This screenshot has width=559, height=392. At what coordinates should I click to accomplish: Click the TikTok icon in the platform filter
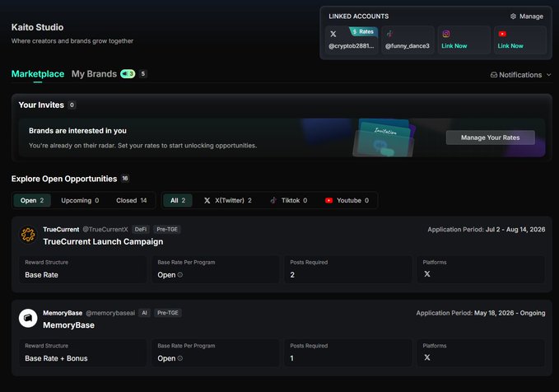[273, 200]
